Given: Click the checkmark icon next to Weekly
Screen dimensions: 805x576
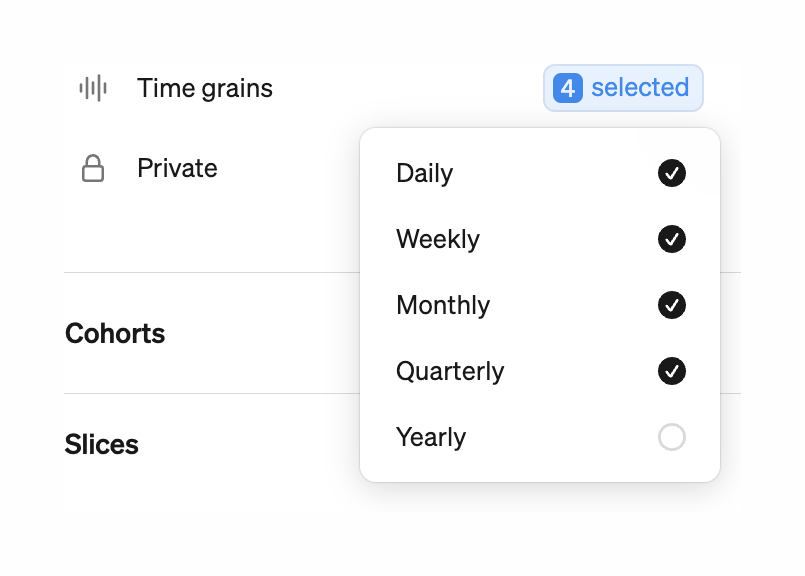Looking at the screenshot, I should coord(672,239).
